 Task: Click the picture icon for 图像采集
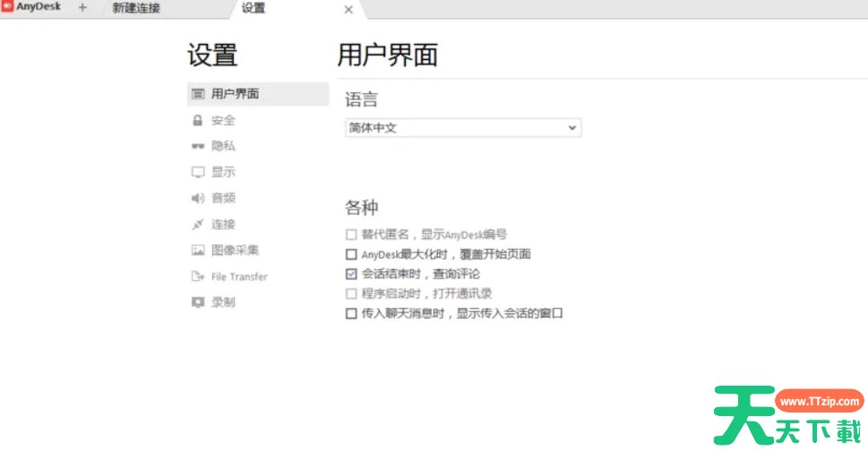198,251
